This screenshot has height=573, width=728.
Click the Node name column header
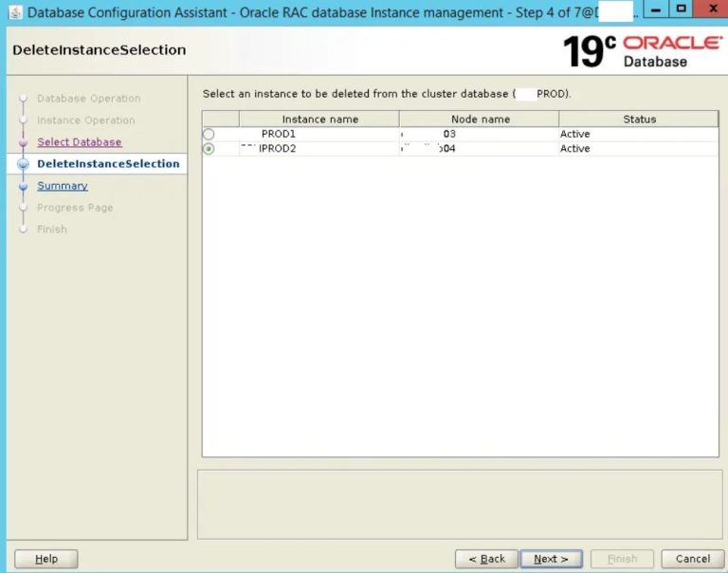pos(480,120)
